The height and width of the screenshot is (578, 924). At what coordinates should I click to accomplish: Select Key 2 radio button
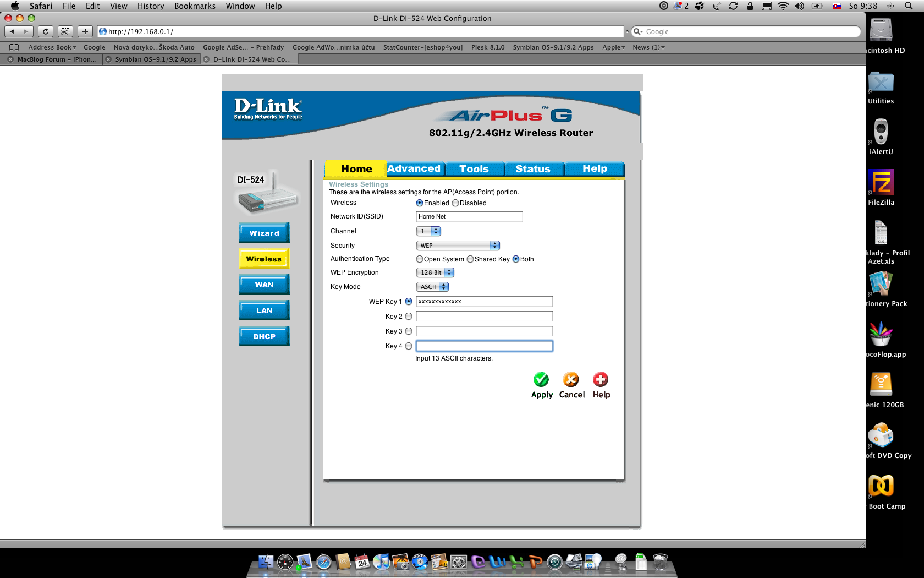point(409,317)
